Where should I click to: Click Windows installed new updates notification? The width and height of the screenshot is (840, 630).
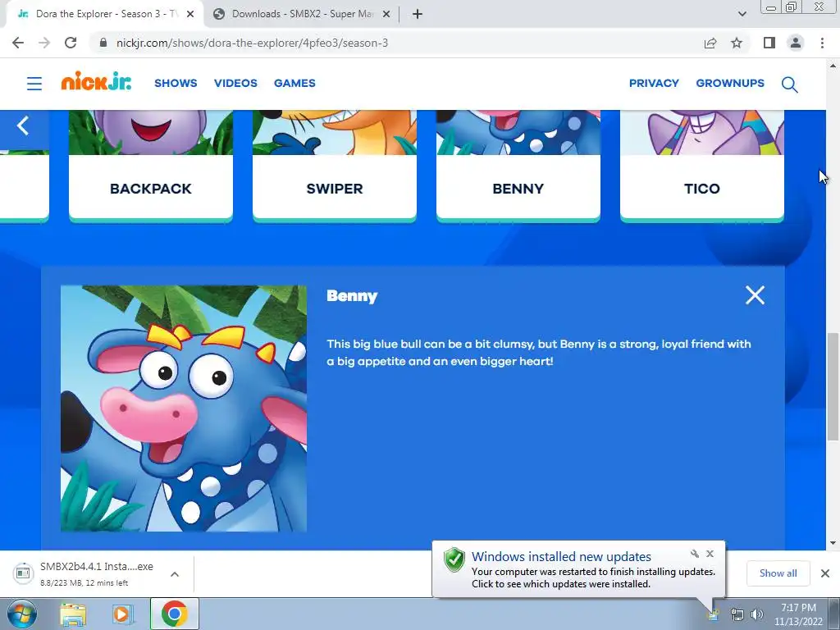click(x=578, y=569)
